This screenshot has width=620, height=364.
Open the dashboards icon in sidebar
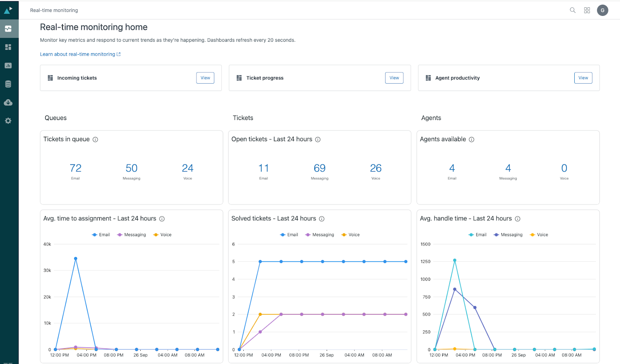point(8,47)
